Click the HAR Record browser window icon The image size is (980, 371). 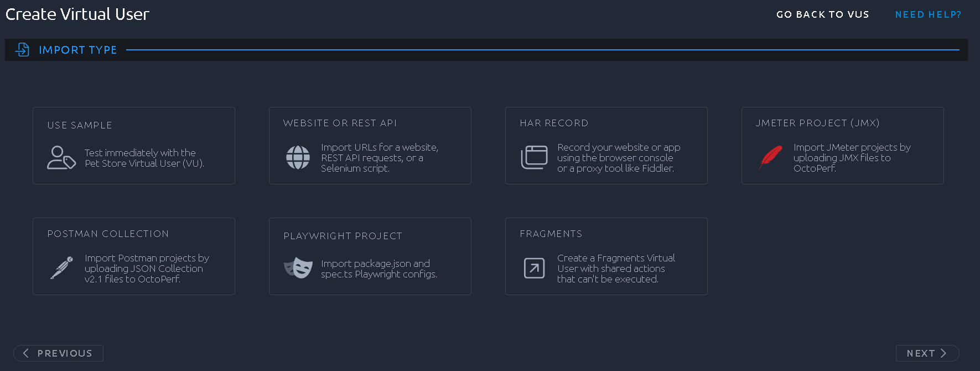pyautogui.click(x=534, y=158)
